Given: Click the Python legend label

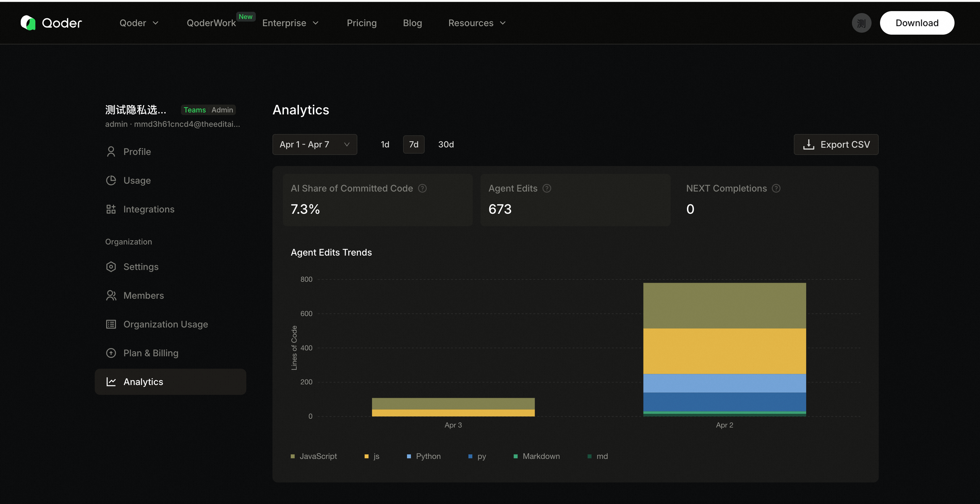Looking at the screenshot, I should (428, 456).
